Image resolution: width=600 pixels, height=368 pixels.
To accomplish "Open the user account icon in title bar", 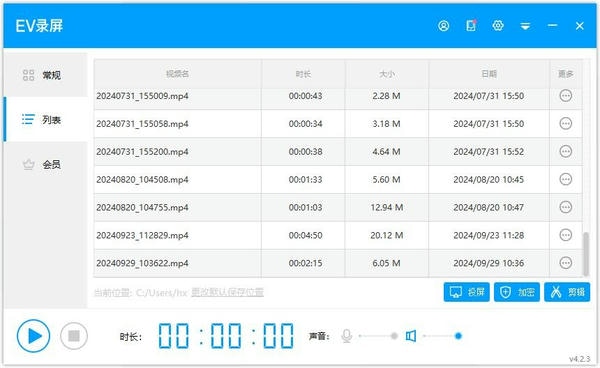I will point(443,26).
